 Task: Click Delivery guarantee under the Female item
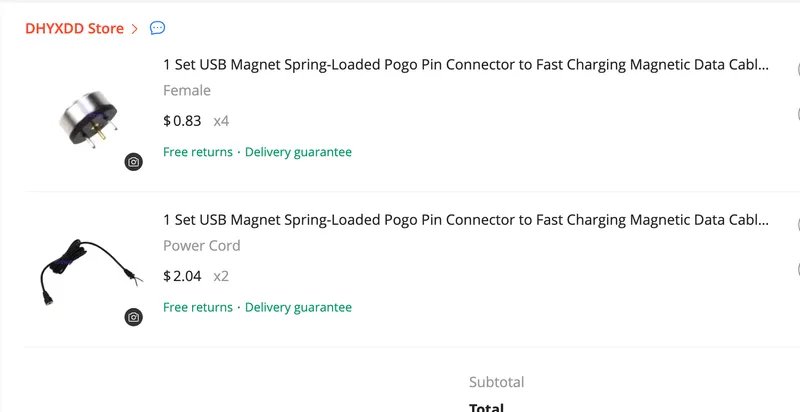[298, 152]
